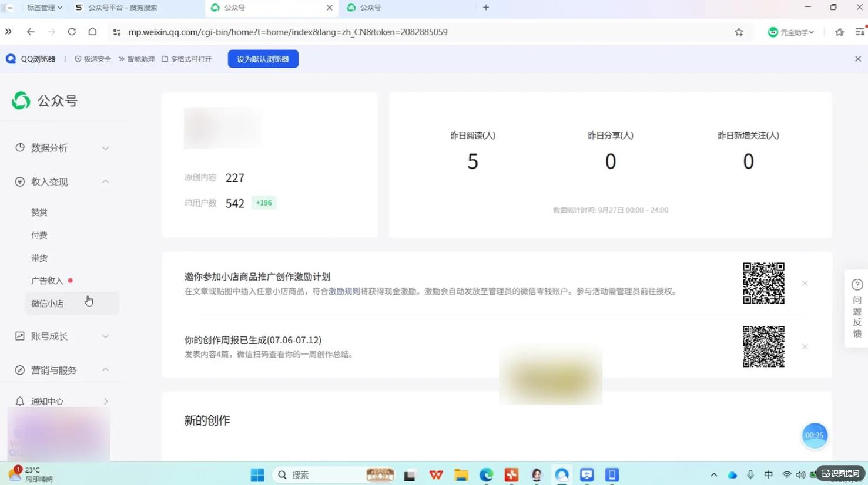Collapse the 营销与服务 section chevron
The height and width of the screenshot is (485, 868).
[x=105, y=370]
